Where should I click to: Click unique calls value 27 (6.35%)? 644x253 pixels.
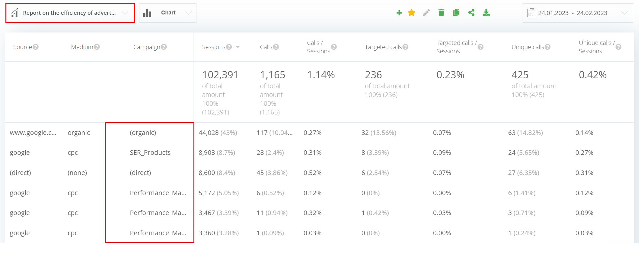(524, 173)
